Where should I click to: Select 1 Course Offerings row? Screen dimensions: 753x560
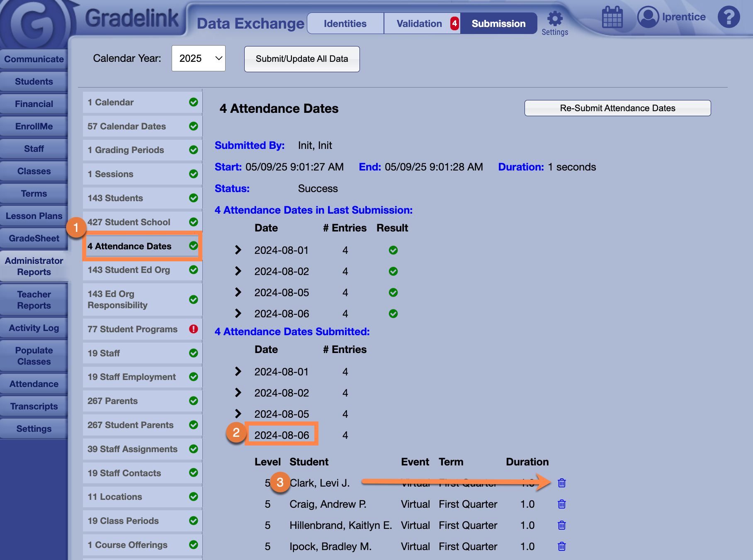coord(142,545)
